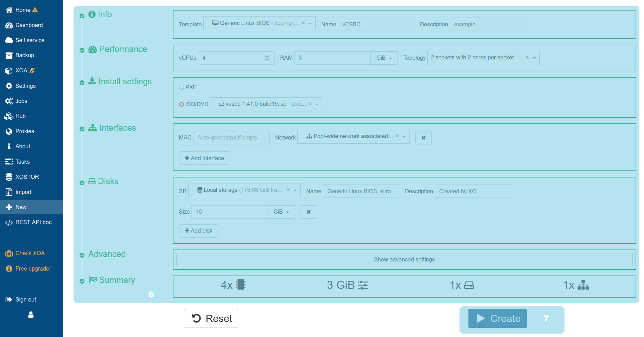The height and width of the screenshot is (337, 644).
Task: Click the Free upgrade! link
Action: pos(33,269)
